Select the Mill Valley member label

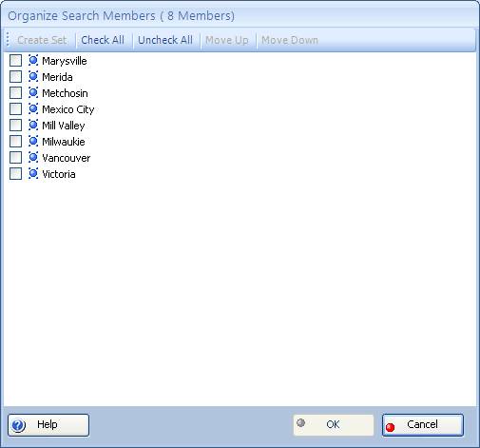point(64,126)
